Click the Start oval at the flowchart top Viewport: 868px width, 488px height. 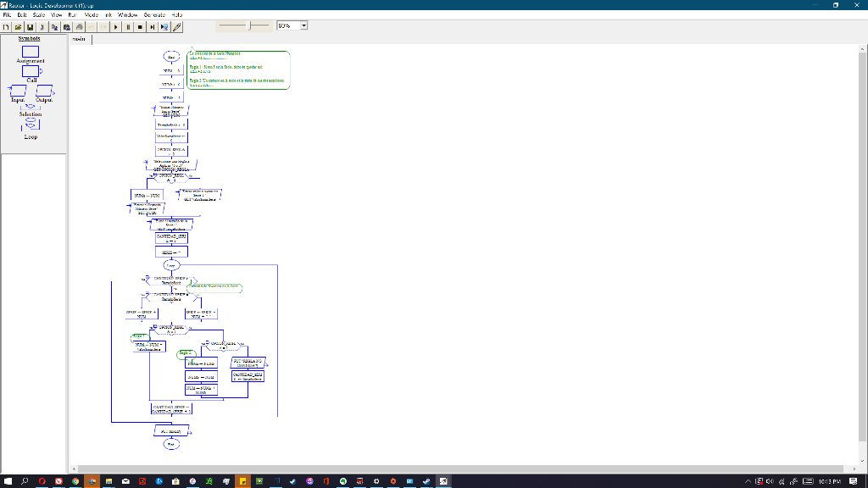[170, 56]
